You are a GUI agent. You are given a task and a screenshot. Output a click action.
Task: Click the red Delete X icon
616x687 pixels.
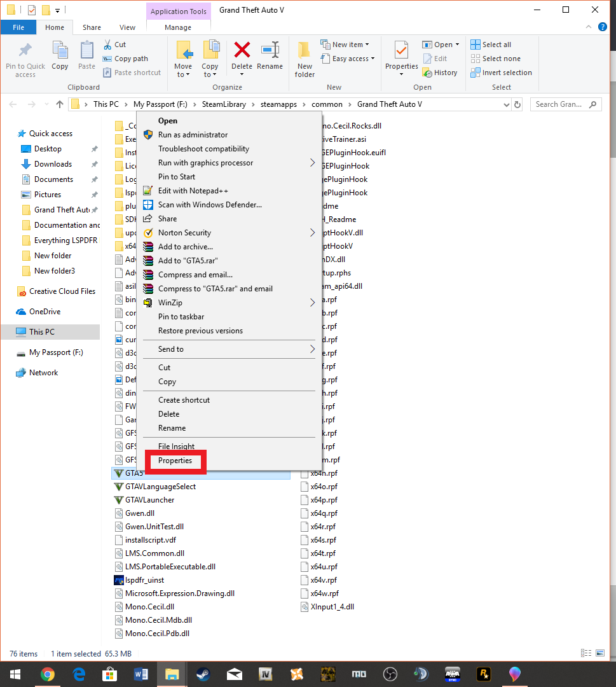(x=242, y=50)
